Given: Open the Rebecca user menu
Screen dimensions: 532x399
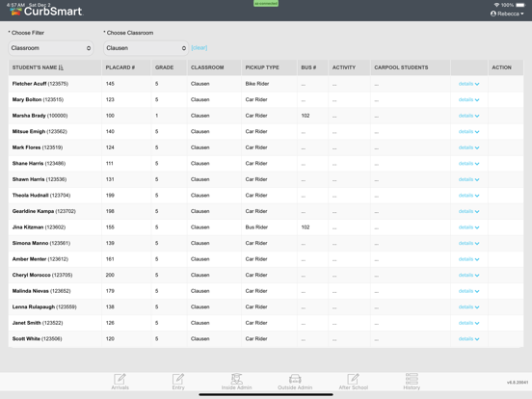Looking at the screenshot, I should [507, 13].
